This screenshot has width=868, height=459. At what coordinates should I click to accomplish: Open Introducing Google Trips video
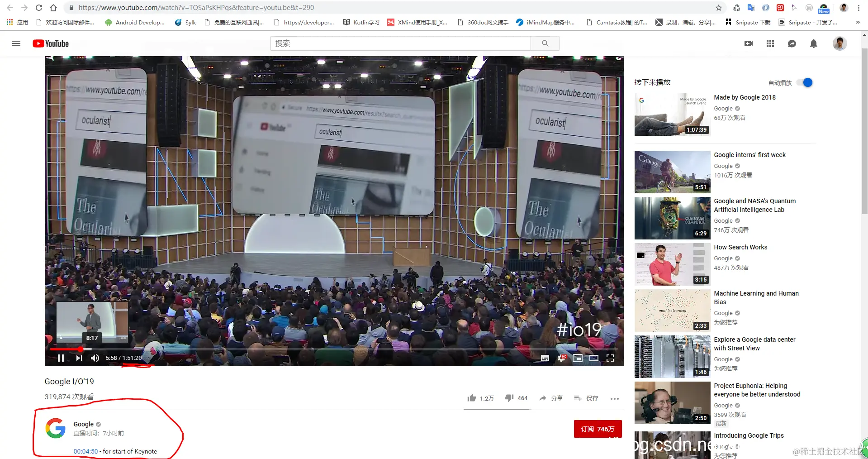tap(749, 435)
